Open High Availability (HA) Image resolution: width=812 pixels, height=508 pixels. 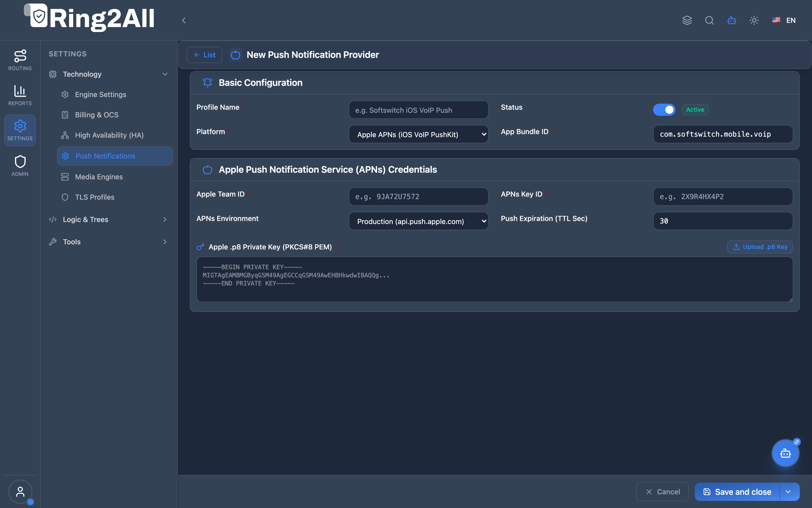[x=115, y=135]
